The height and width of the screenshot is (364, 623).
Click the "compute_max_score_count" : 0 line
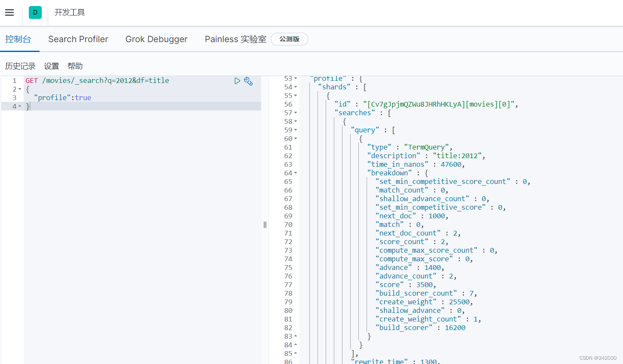click(436, 250)
